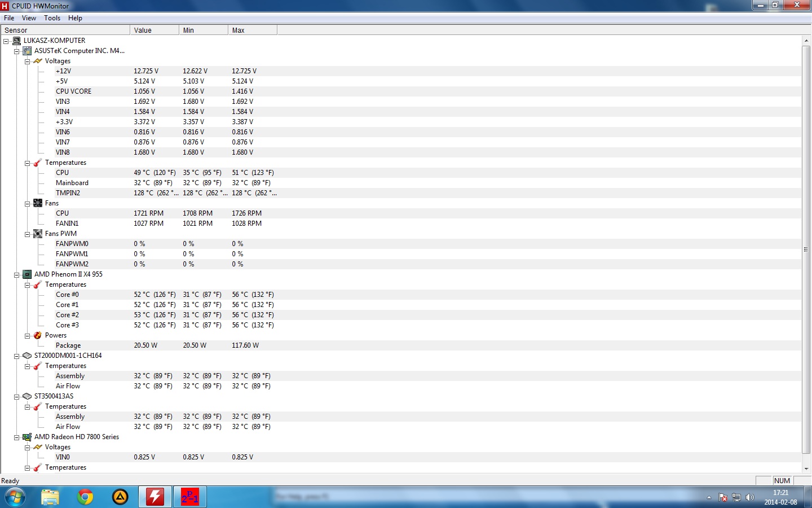Open the Tools menu
Screen dimensions: 812x508
point(52,18)
